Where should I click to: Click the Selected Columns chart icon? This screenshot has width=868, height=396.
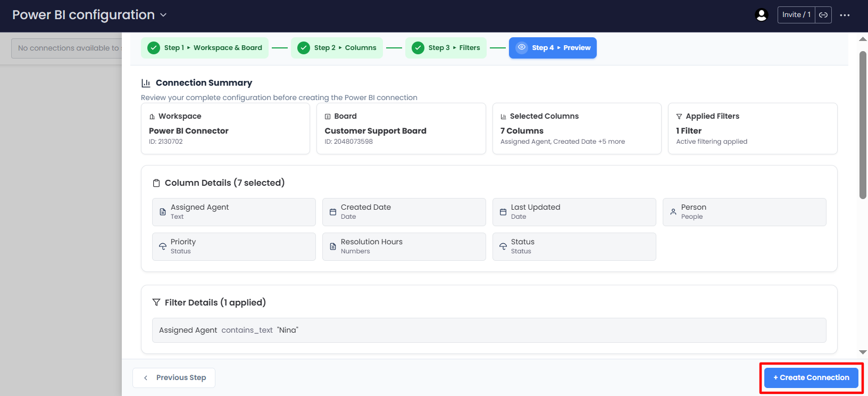503,117
